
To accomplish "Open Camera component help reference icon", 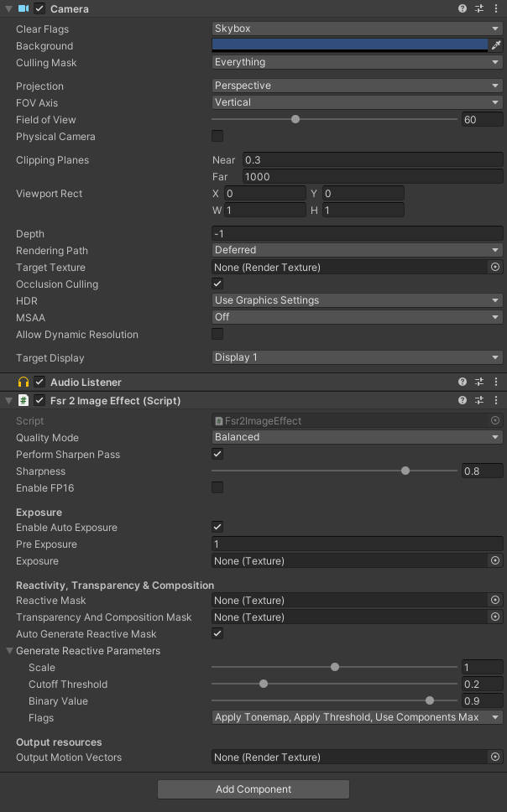I will click(x=463, y=8).
